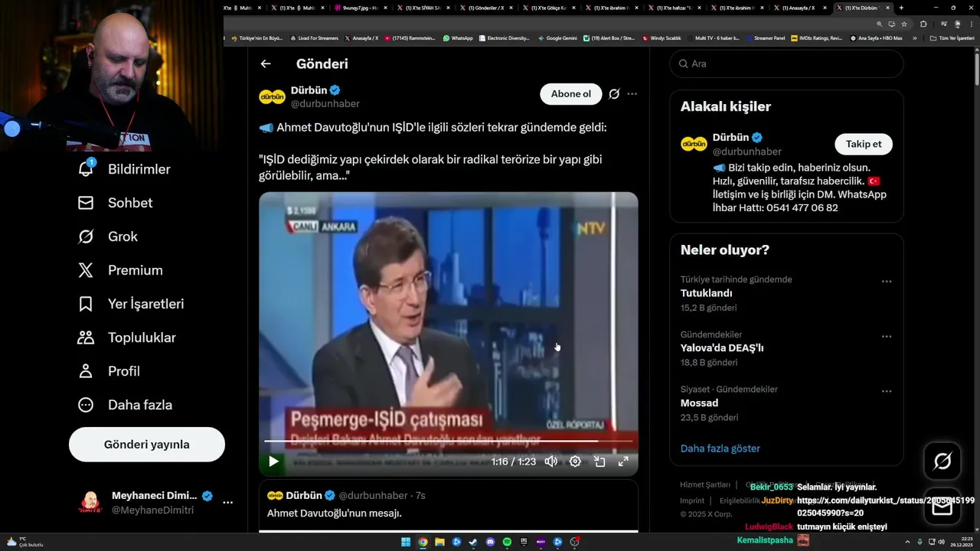This screenshot has width=980, height=551.
Task: Open Tutuklandı trend options dots
Action: click(887, 282)
